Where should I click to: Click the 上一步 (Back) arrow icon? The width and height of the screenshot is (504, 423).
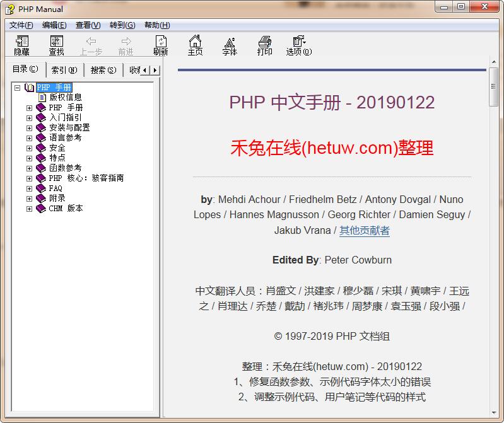click(91, 41)
